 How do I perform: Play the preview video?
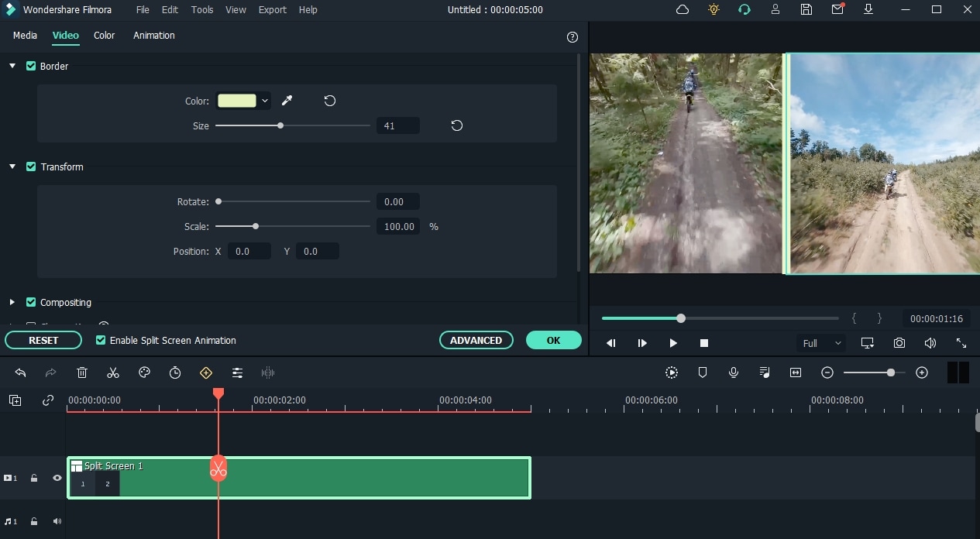(673, 343)
